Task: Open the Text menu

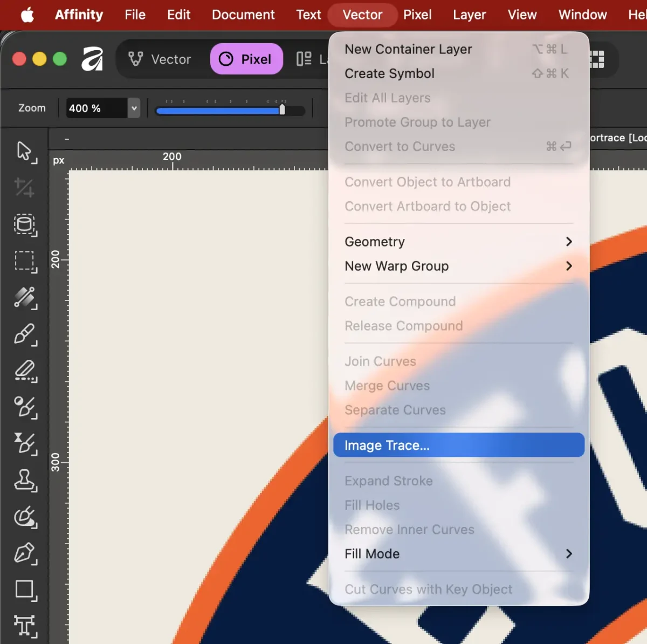Action: click(308, 15)
